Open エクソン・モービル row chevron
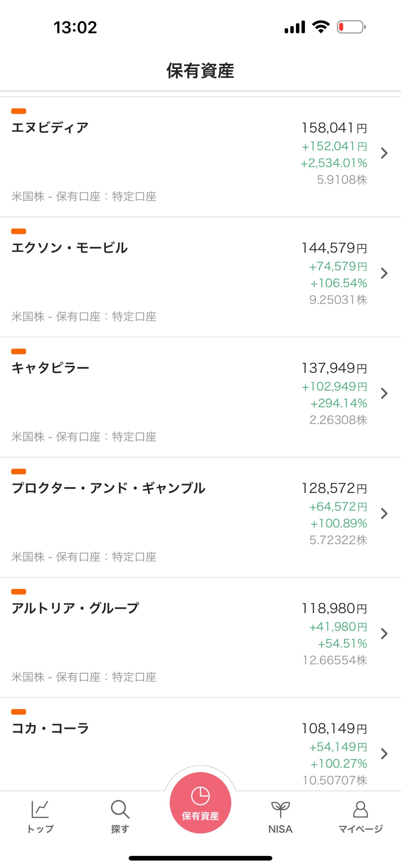This screenshot has height=868, width=401. (384, 273)
